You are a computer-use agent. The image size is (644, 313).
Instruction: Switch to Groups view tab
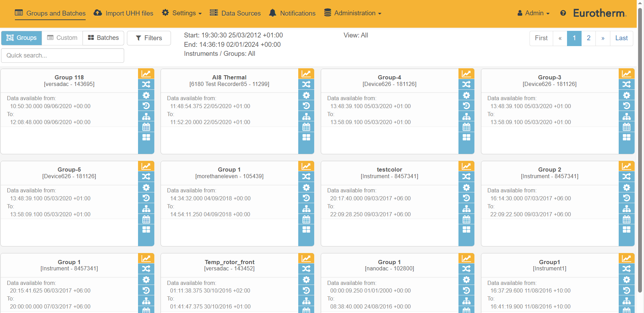coord(22,38)
